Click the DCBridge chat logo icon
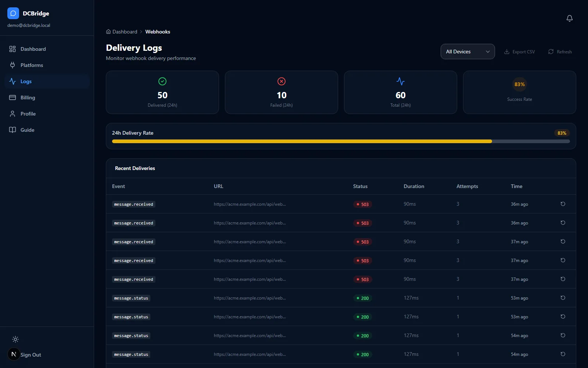The width and height of the screenshot is (588, 368). pos(13,13)
